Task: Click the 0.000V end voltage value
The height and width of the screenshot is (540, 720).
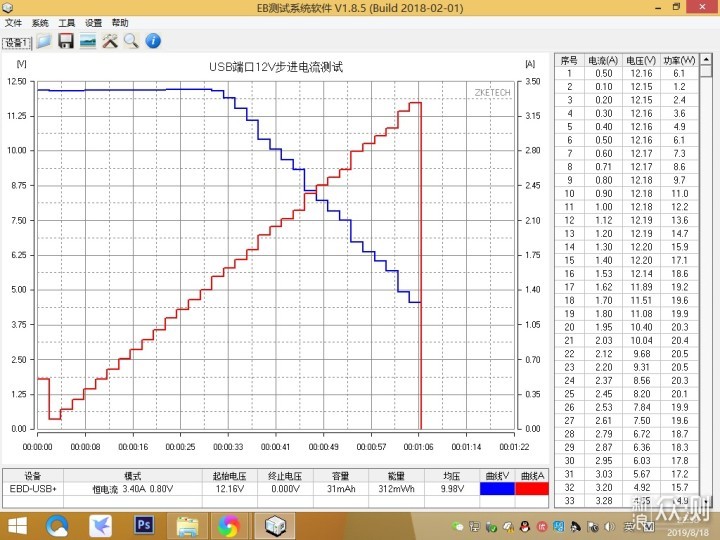Action: point(285,489)
